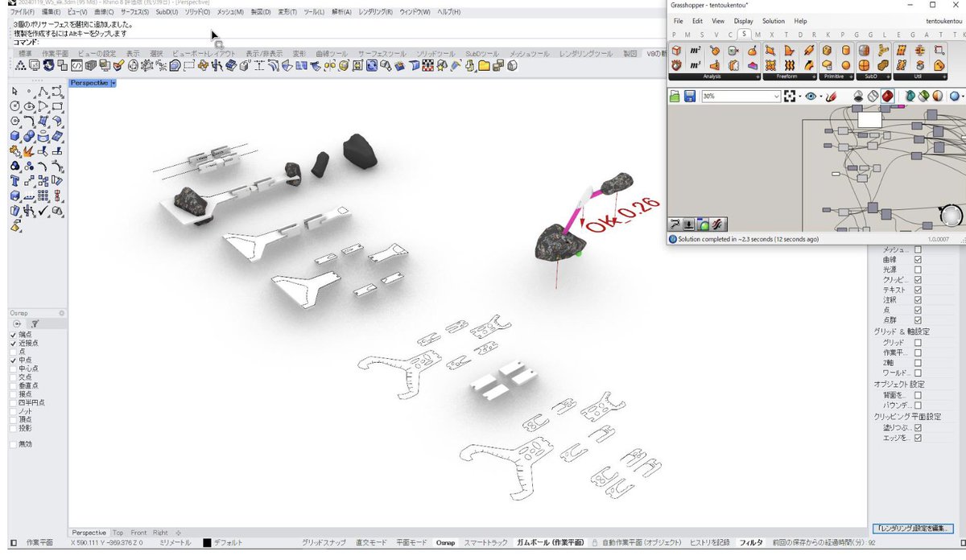Select the Sketch red pen tool in Grasshopper
The height and width of the screenshot is (560, 966).
[x=830, y=97]
